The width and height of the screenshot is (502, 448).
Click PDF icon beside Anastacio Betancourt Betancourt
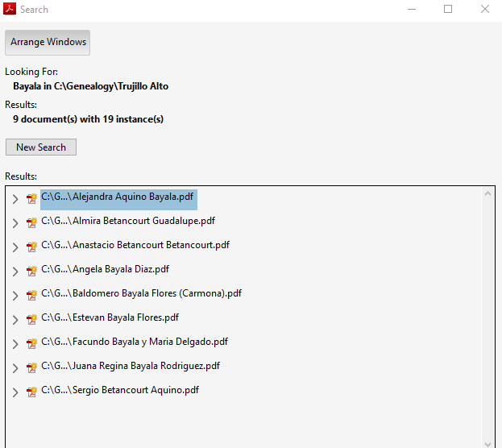[x=31, y=247]
